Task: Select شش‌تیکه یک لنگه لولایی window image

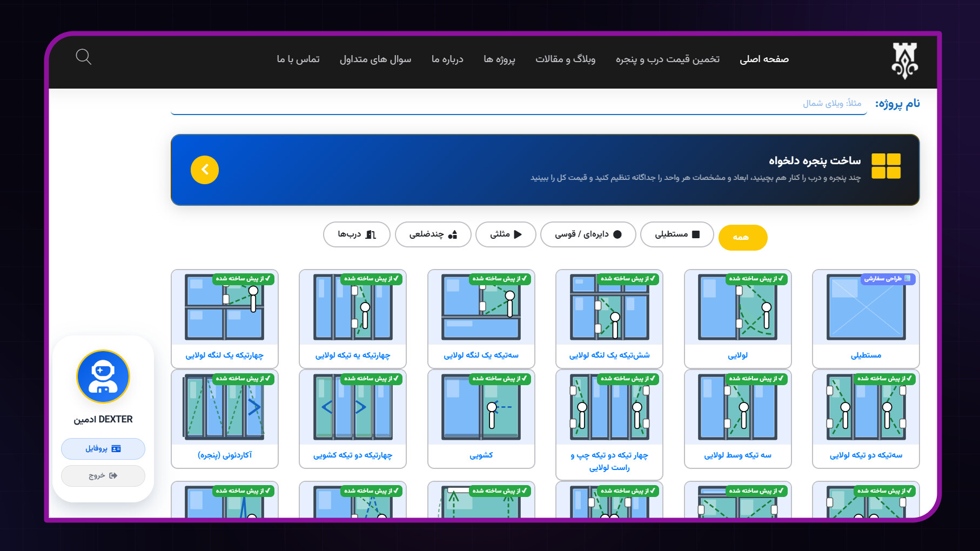Action: click(609, 307)
